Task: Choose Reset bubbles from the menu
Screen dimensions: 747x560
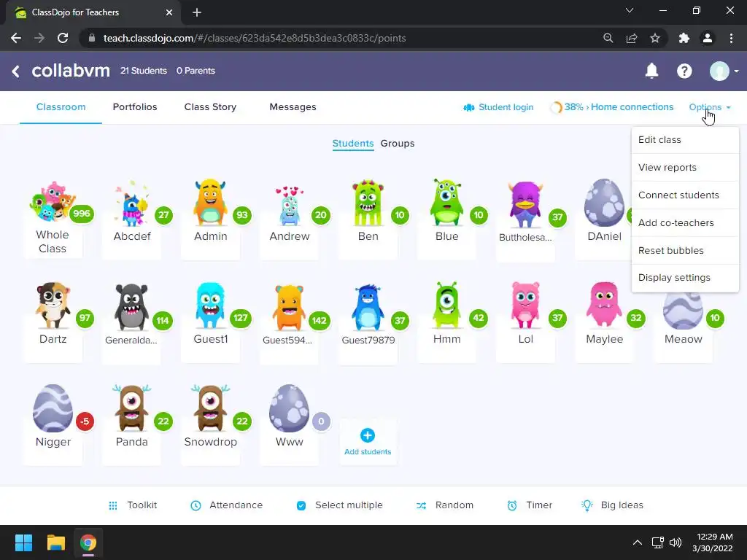Action: (685, 250)
